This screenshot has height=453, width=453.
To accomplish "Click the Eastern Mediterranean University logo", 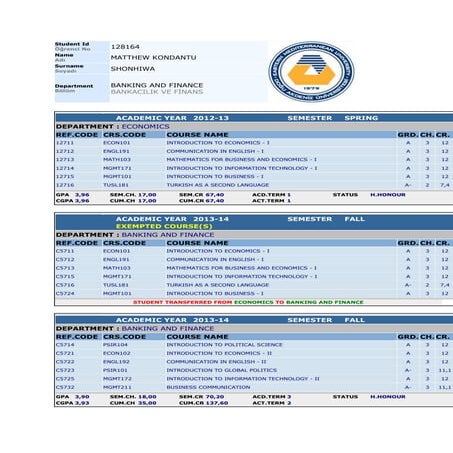I will click(x=311, y=72).
